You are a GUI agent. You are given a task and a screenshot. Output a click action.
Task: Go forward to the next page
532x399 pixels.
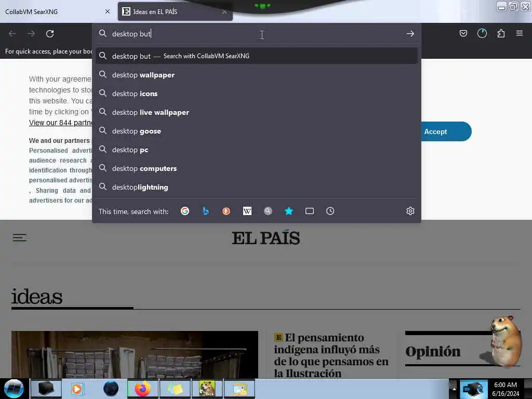pos(31,34)
